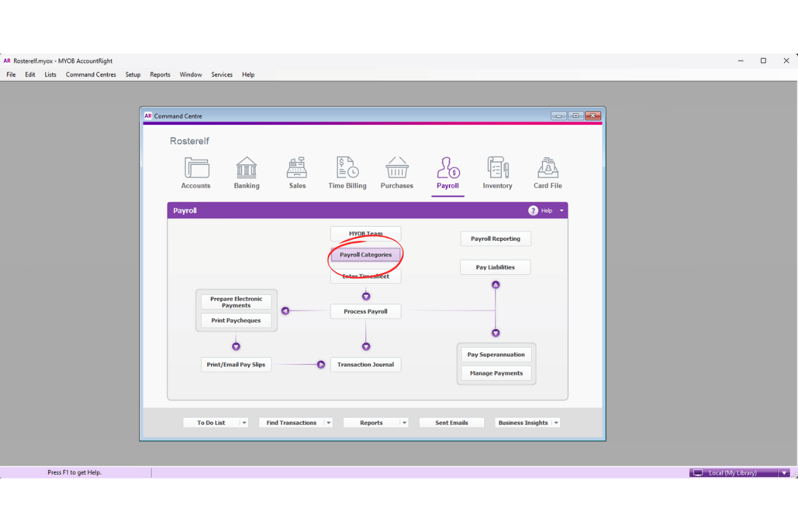Click Process Payroll
The image size is (798, 532).
tap(366, 311)
